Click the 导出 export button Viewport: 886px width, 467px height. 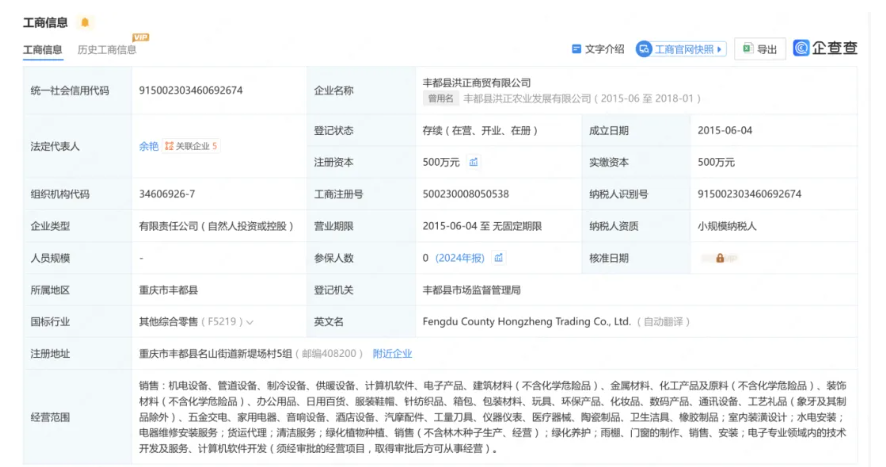pos(760,49)
